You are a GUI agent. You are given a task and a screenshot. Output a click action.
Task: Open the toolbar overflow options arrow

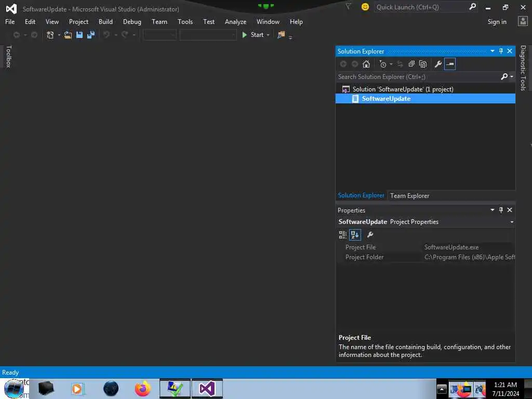point(290,37)
